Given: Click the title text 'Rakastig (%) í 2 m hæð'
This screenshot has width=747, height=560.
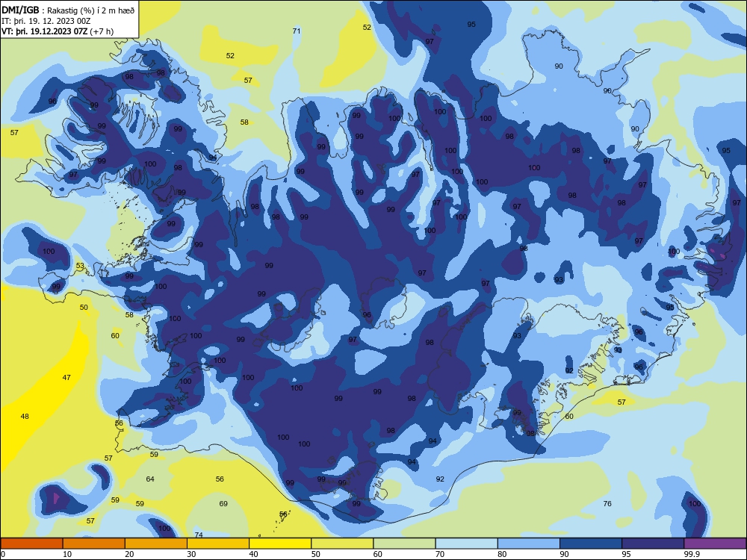Looking at the screenshot, I should coord(91,10).
